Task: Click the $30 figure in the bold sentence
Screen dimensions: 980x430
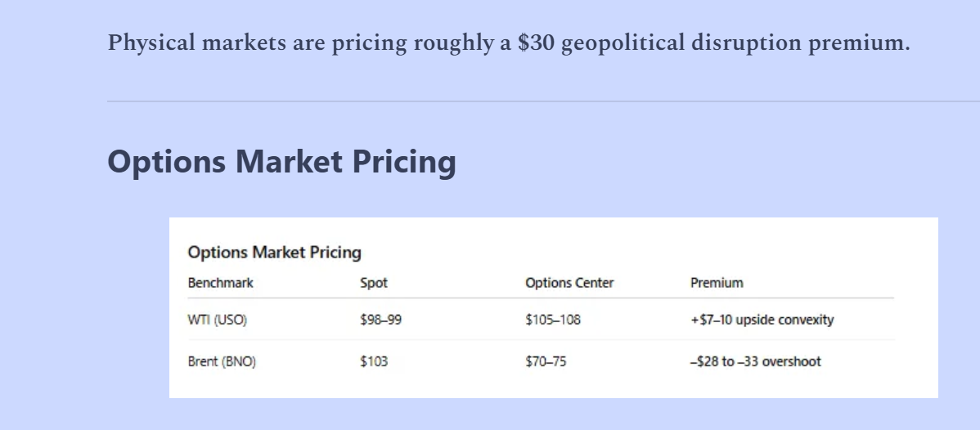Action: click(536, 43)
